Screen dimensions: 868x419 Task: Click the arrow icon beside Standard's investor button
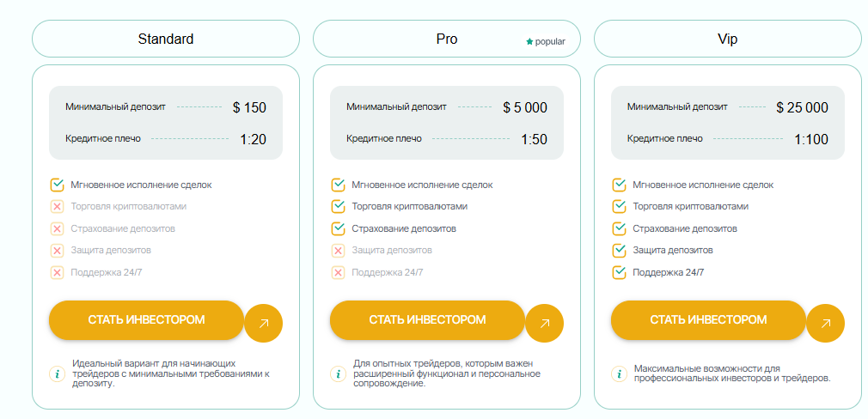(264, 324)
